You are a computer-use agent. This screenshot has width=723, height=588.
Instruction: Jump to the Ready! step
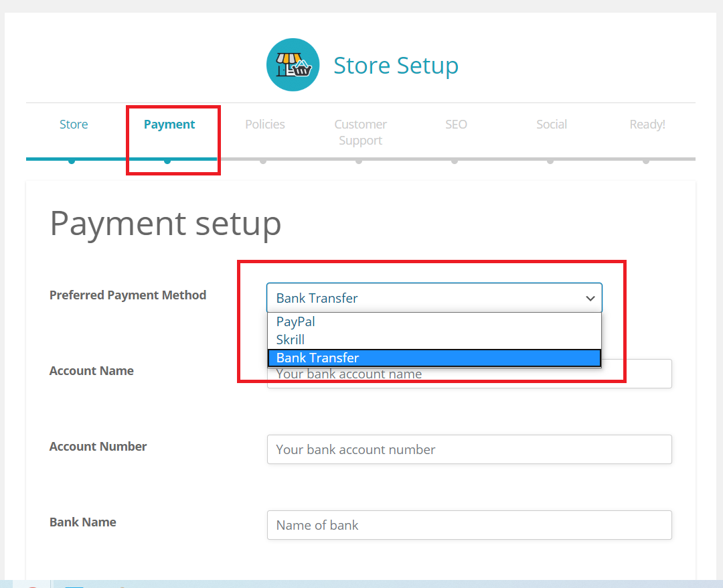[645, 124]
